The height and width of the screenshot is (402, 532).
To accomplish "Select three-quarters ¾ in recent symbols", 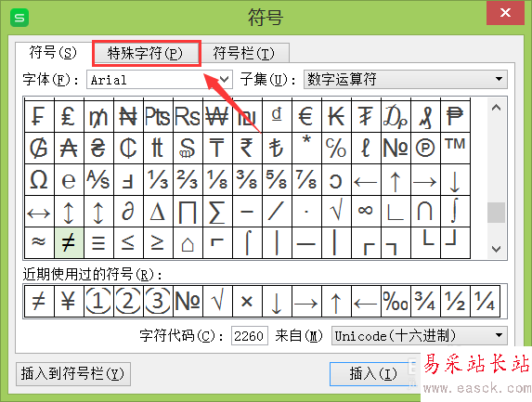I will click(x=425, y=301).
